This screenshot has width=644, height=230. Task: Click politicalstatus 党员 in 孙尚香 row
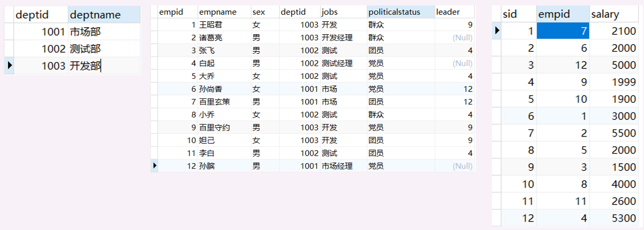(401, 89)
